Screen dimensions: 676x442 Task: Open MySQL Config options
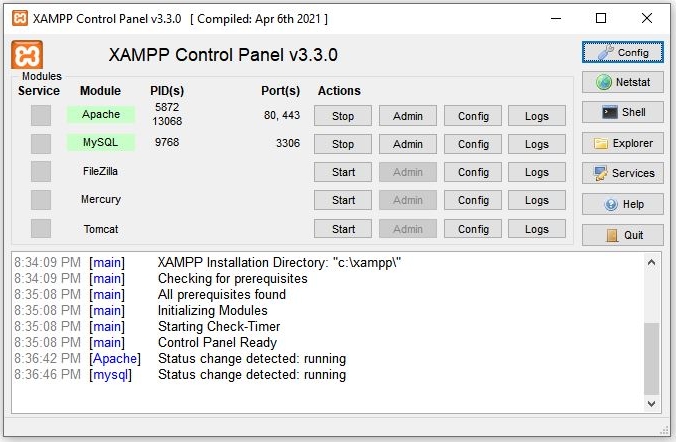coord(473,144)
